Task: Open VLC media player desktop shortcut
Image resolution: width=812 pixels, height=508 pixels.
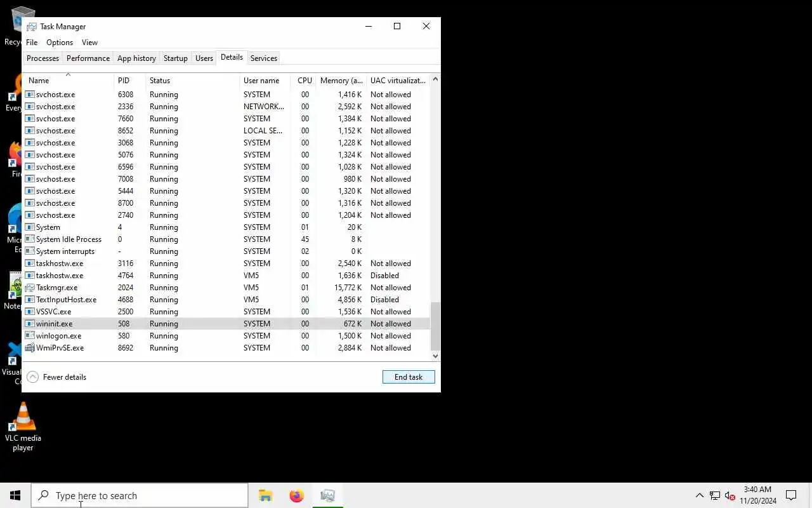Action: click(23, 427)
